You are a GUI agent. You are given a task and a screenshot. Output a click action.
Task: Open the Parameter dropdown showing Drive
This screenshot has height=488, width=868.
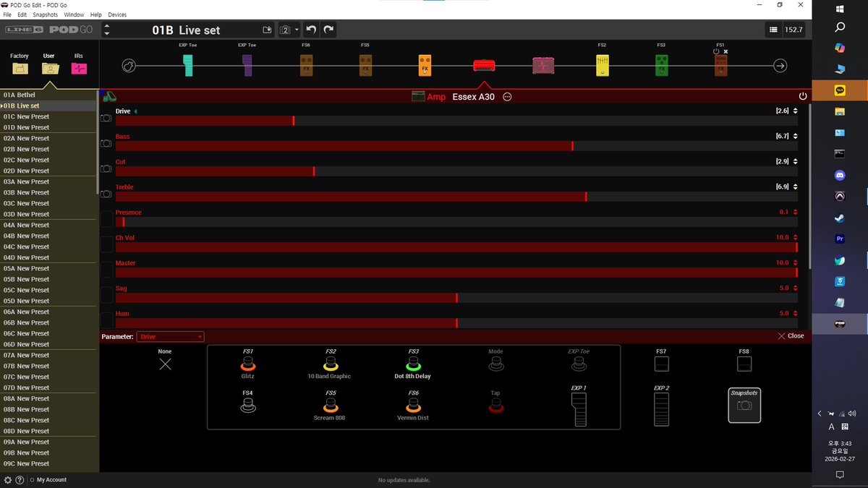(x=171, y=337)
